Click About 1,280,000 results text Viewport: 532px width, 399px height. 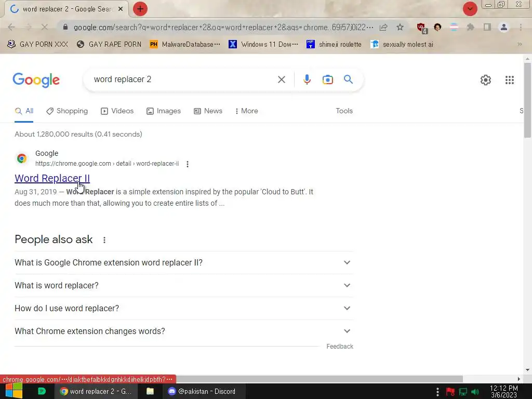(x=78, y=135)
